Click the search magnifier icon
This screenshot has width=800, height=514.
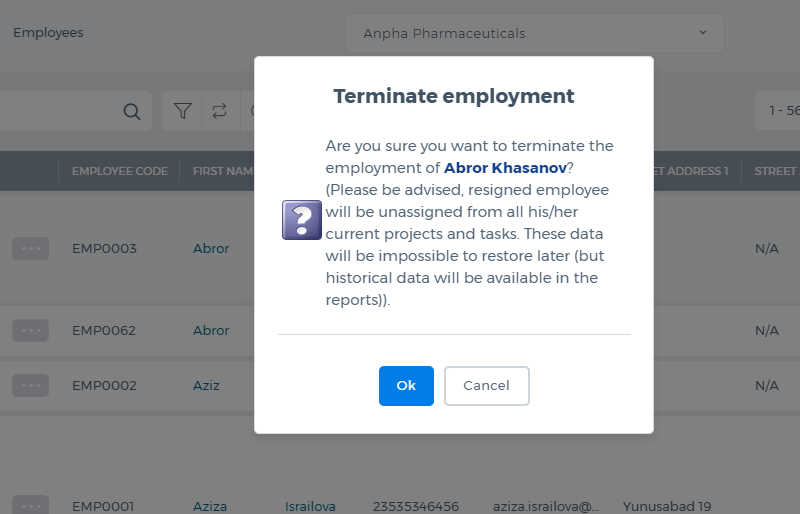(132, 111)
